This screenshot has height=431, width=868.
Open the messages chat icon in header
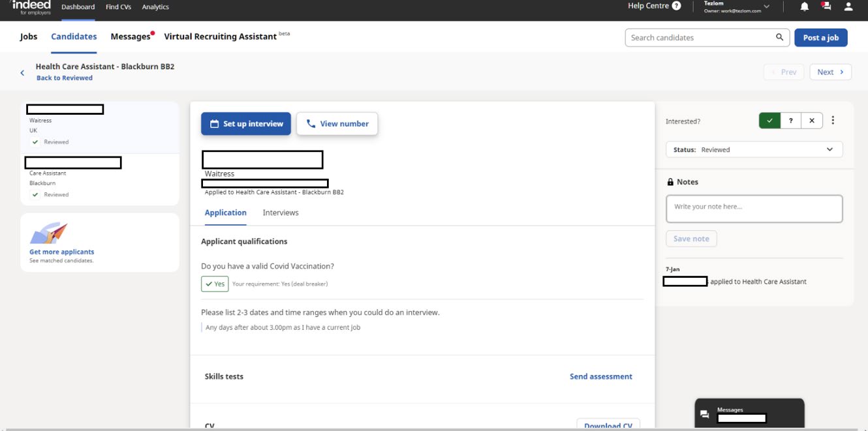[x=826, y=7]
